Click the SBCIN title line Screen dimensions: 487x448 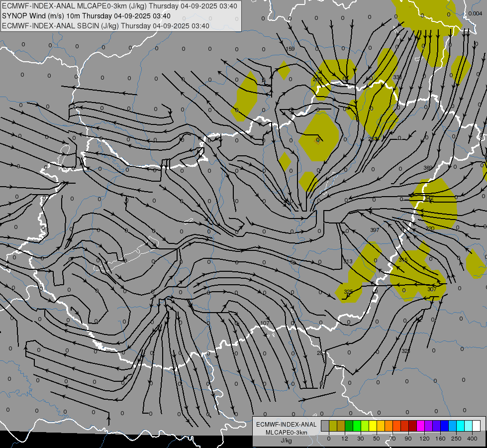(x=105, y=26)
